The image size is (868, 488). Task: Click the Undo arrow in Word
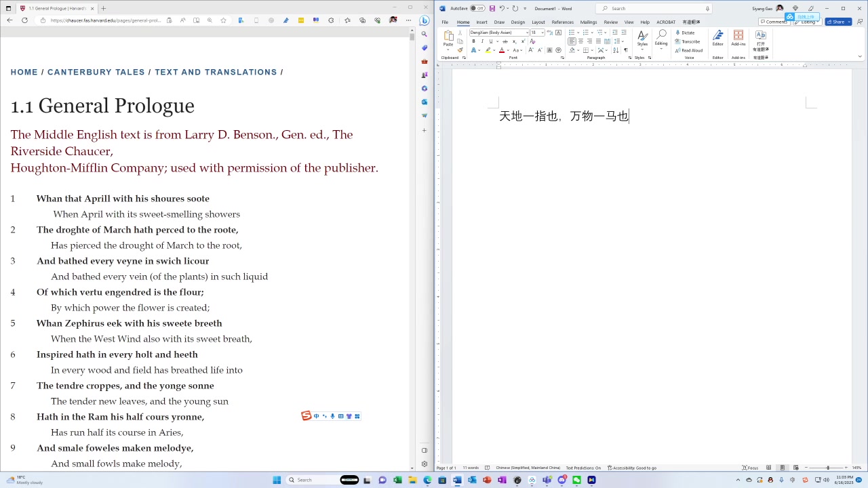pos(502,8)
